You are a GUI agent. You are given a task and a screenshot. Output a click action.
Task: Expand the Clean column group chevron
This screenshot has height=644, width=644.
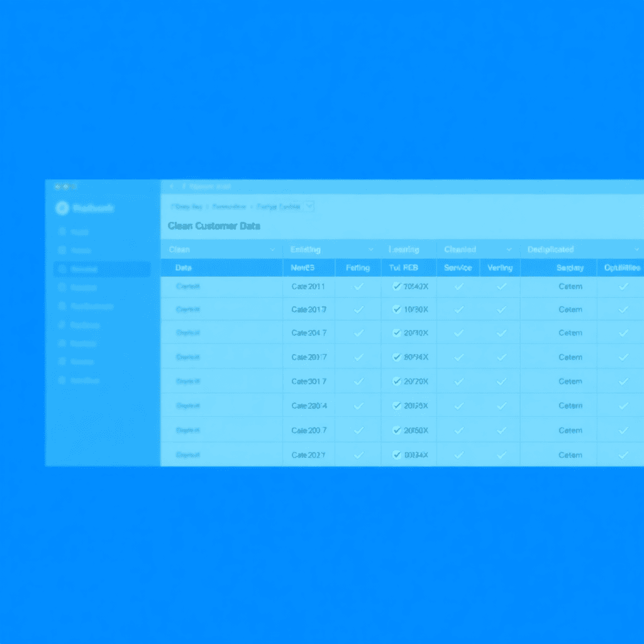272,250
